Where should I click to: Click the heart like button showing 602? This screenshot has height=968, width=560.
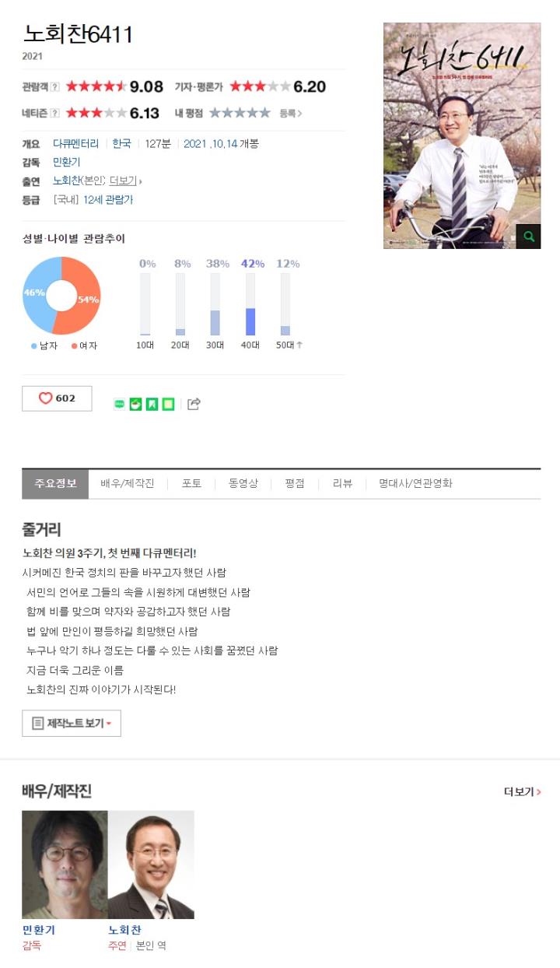[57, 398]
